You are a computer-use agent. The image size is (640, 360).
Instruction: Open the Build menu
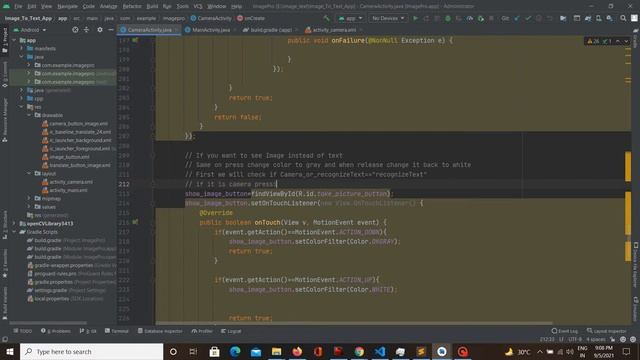click(152, 7)
